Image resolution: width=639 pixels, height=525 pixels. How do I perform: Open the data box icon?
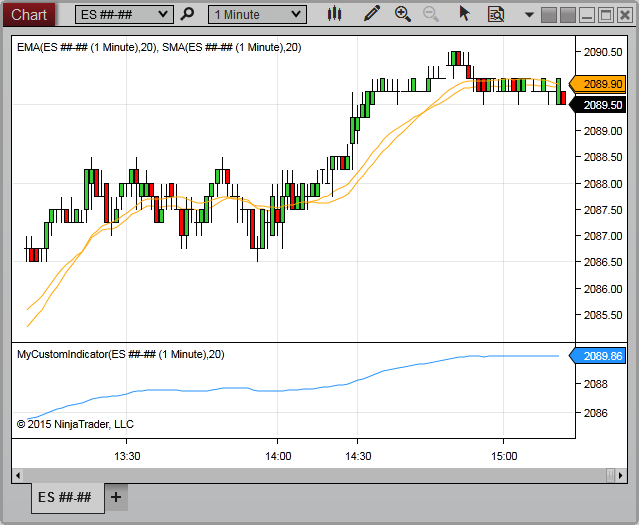pyautogui.click(x=496, y=14)
